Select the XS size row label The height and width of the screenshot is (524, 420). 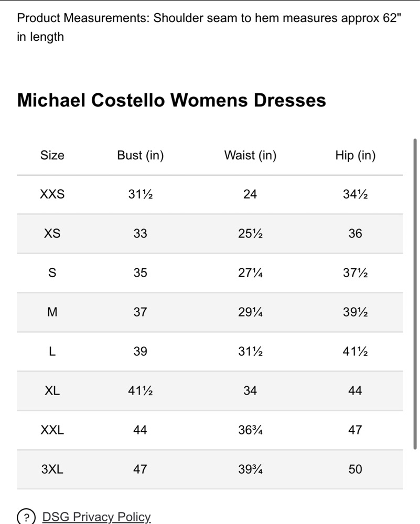click(x=52, y=233)
